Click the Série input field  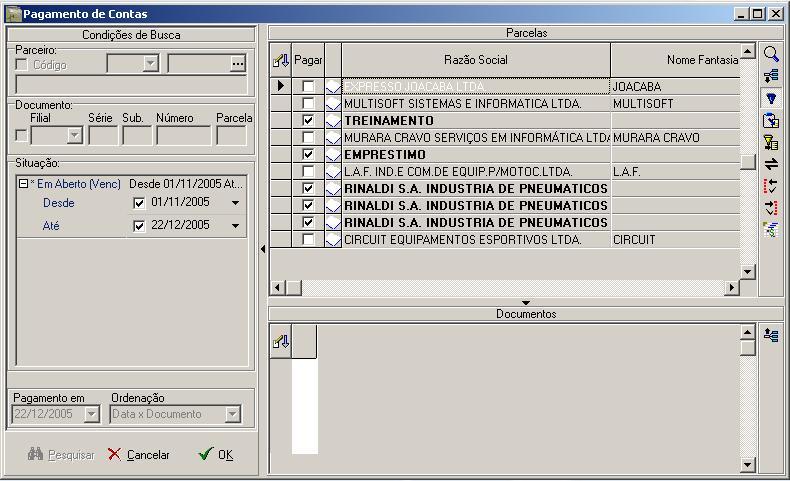pyautogui.click(x=103, y=136)
